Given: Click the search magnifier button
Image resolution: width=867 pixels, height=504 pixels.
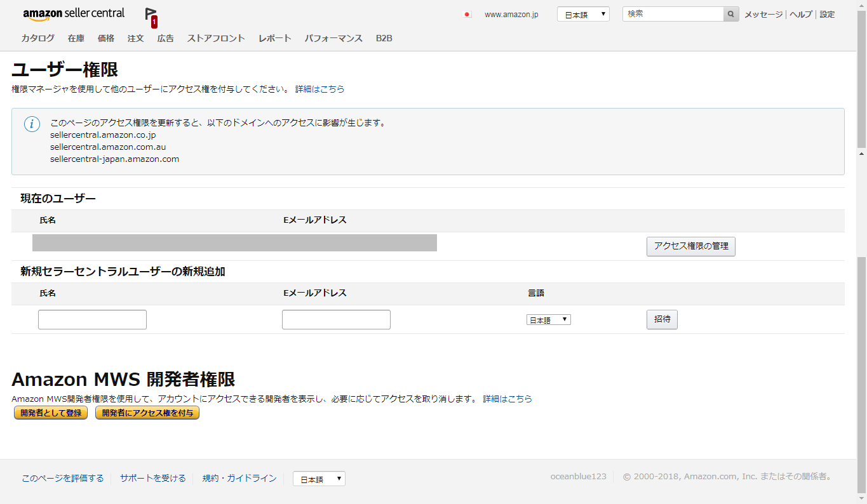Looking at the screenshot, I should tap(731, 14).
